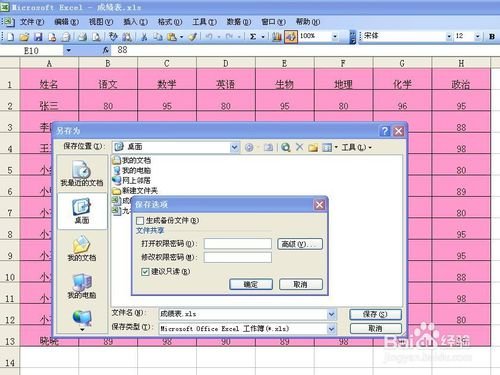The width and height of the screenshot is (500, 375).
Task: Select 网上邻居 in the file list
Action: [131, 181]
